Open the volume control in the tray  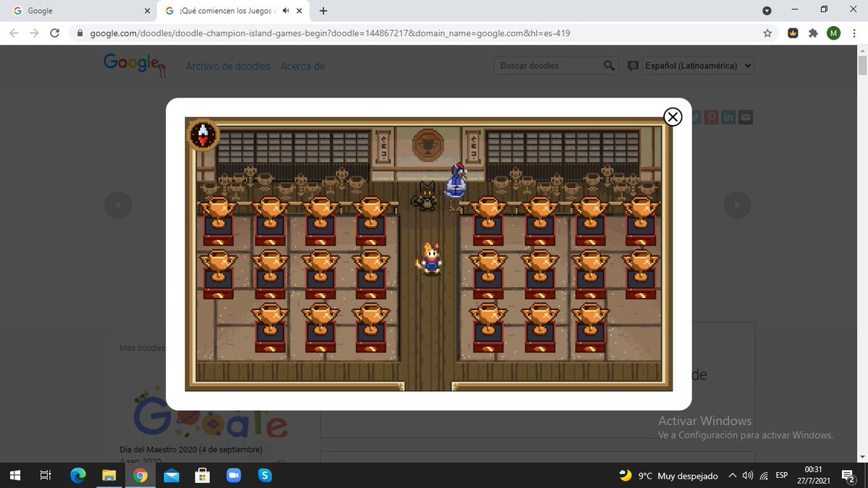pos(748,476)
